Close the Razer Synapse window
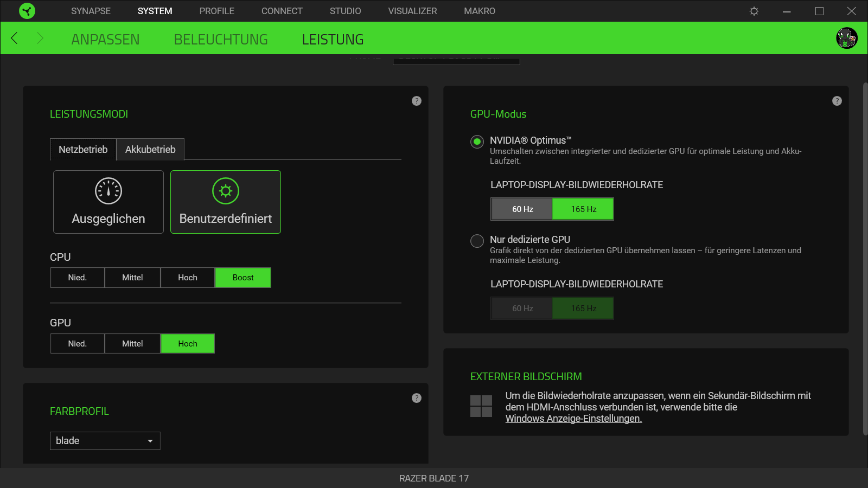The height and width of the screenshot is (488, 868). coord(852,11)
